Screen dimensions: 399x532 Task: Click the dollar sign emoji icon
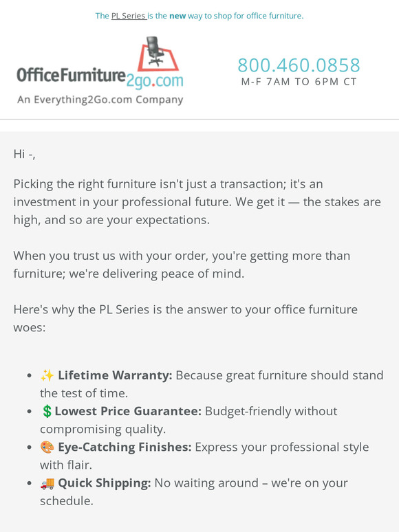tap(47, 411)
